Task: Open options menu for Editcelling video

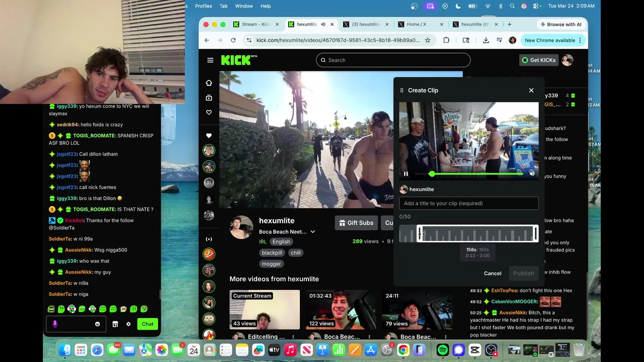Action: point(293,337)
